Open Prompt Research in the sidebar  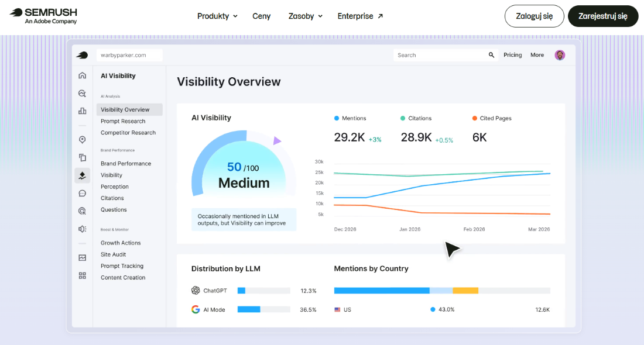tap(123, 121)
